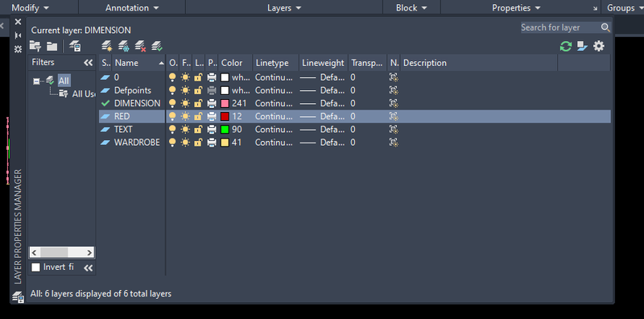
Task: Click the Search for layer field
Action: pyautogui.click(x=560, y=27)
